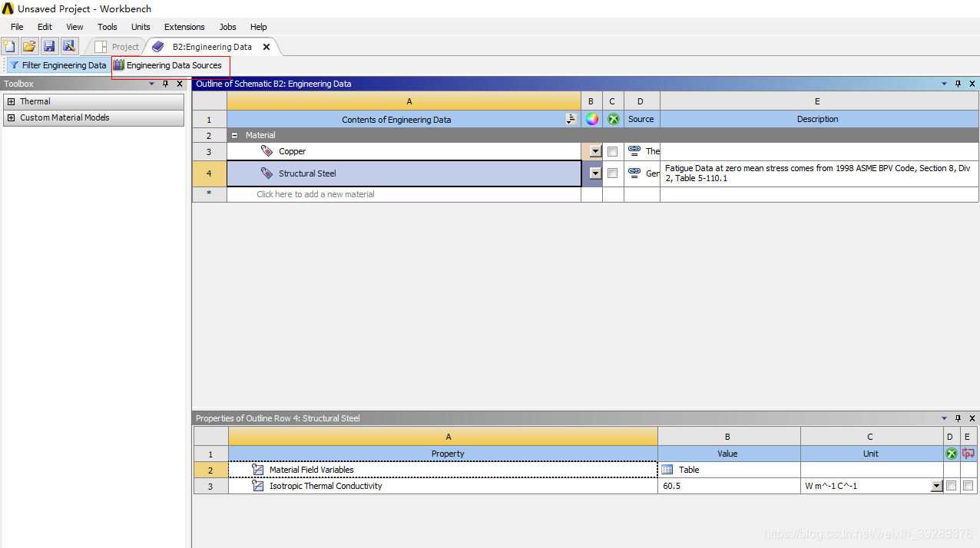Click the link icon in Structural Steel source cell
The width and height of the screenshot is (980, 548).
pos(634,173)
